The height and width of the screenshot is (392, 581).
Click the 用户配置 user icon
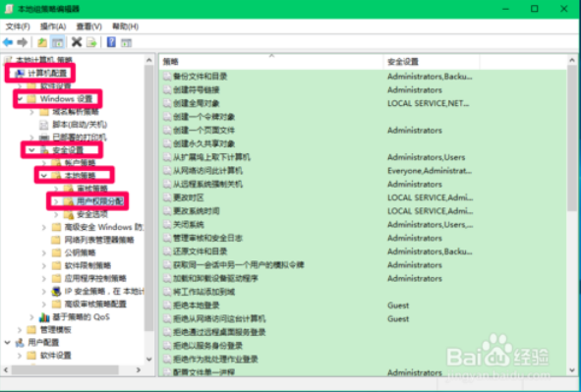pyautogui.click(x=20, y=343)
